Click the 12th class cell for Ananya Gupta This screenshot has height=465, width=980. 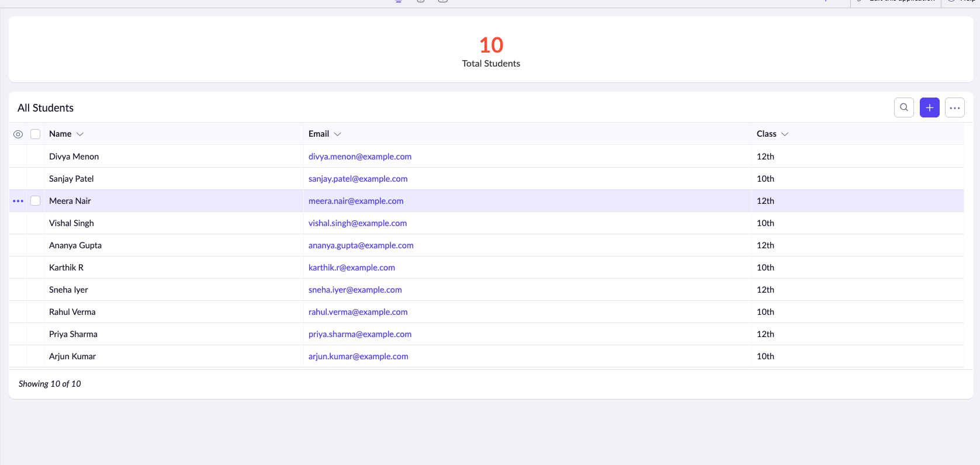tap(857, 245)
